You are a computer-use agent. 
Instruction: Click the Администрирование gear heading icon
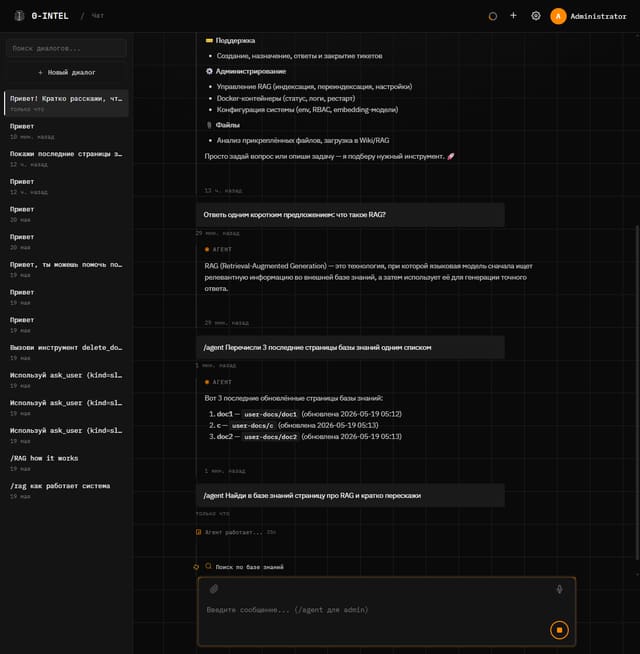pos(209,71)
